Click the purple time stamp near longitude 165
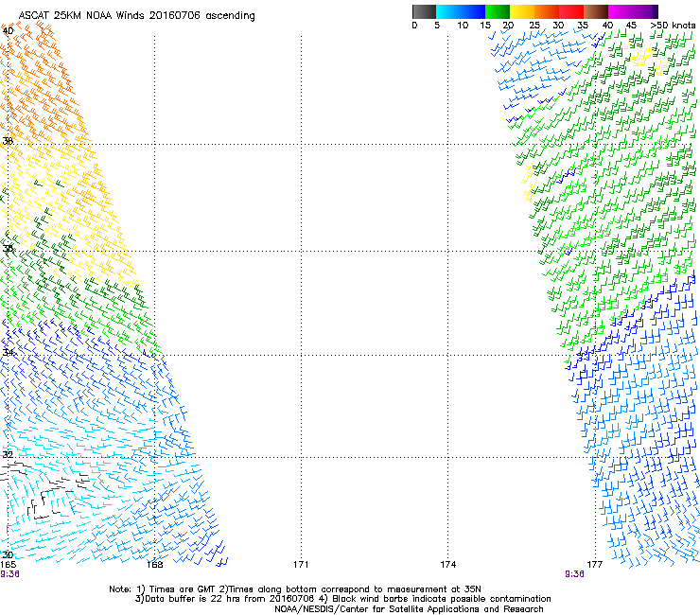 coord(9,574)
